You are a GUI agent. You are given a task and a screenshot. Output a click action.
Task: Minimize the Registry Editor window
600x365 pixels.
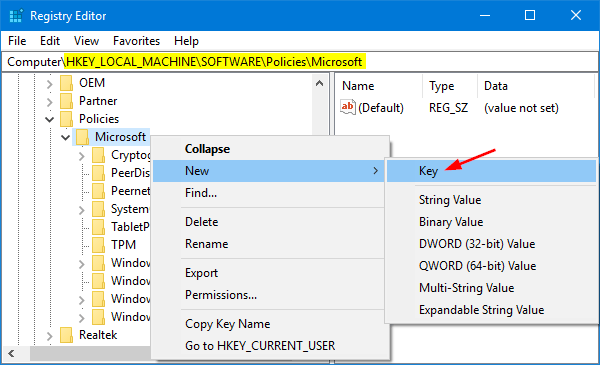(485, 16)
